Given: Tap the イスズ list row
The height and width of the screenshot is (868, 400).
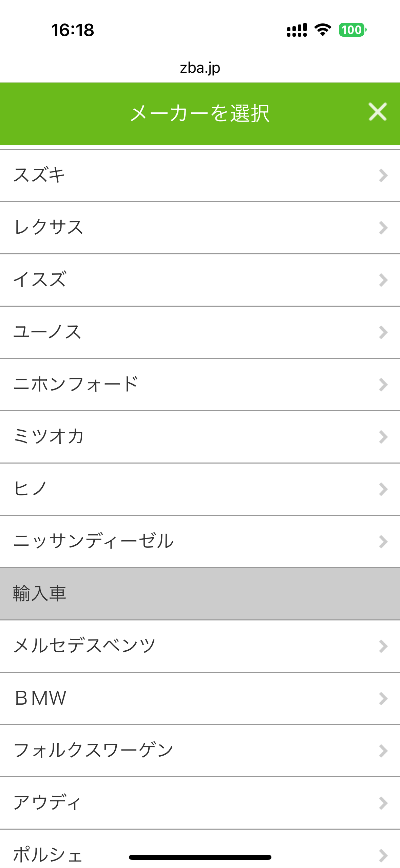Looking at the screenshot, I should [x=200, y=280].
